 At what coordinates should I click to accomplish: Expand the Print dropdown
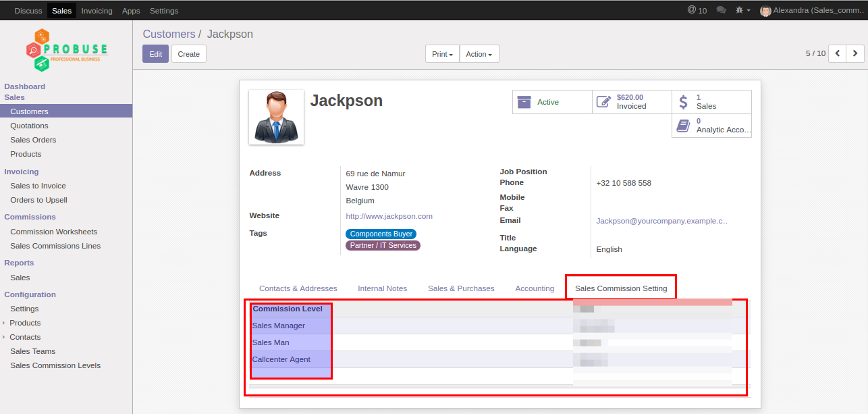tap(442, 54)
